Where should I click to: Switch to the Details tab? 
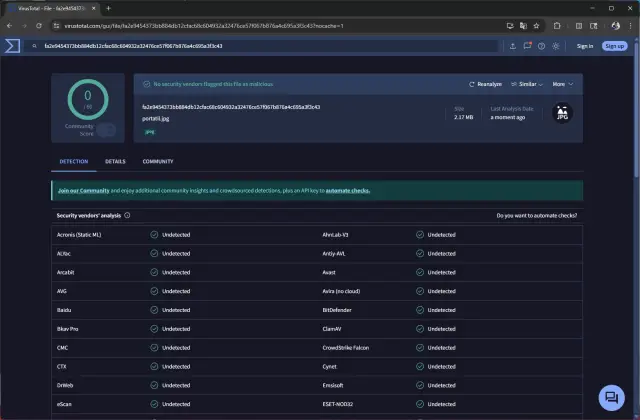click(x=115, y=161)
